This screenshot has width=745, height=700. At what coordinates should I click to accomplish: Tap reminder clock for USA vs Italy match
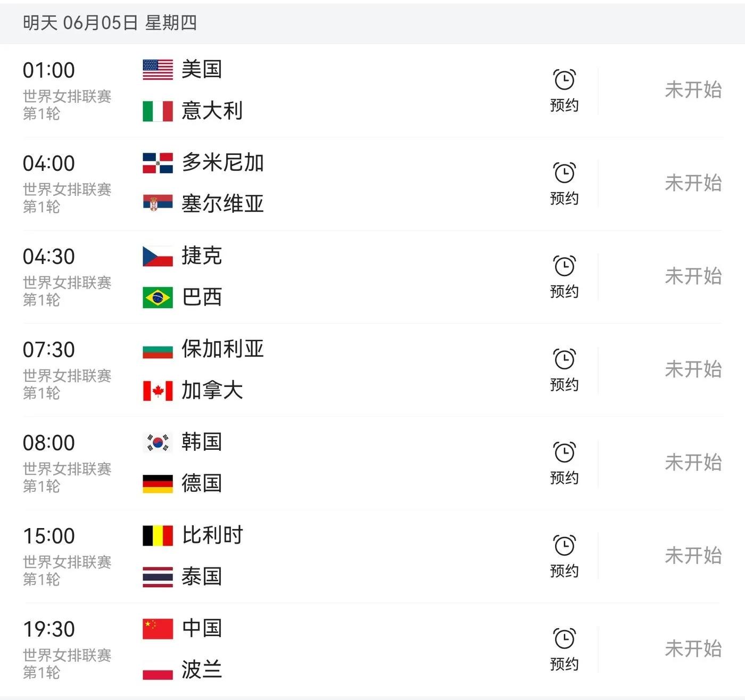pos(564,80)
